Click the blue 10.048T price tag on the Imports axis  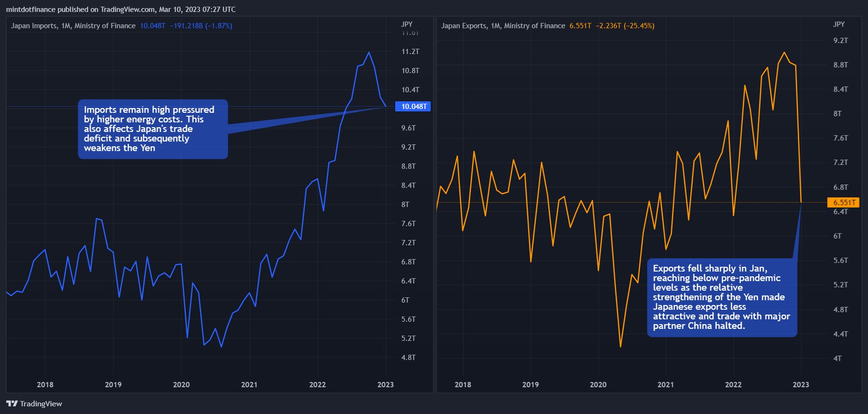point(413,107)
